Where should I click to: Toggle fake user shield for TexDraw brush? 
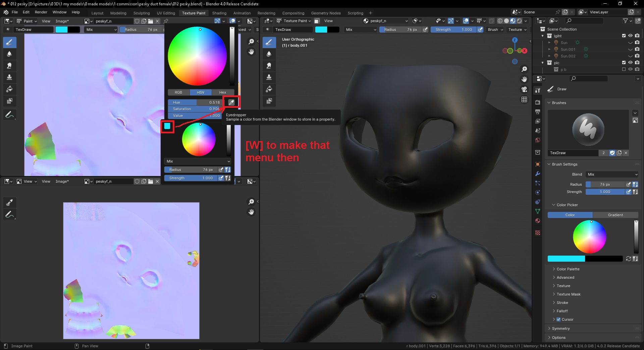(612, 153)
